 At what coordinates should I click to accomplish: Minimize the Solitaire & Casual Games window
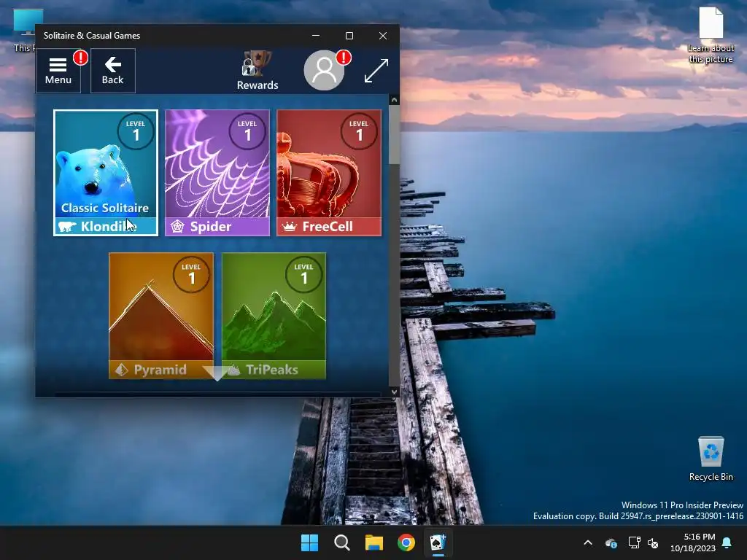click(316, 36)
